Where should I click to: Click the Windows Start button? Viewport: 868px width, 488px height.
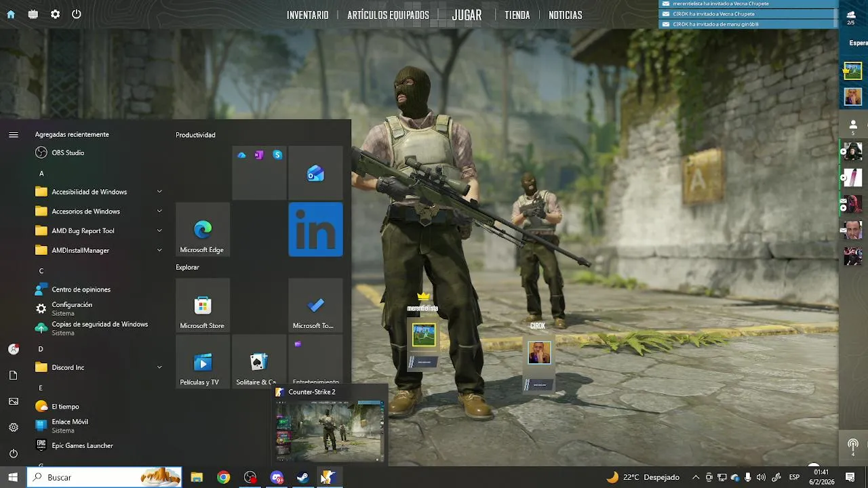point(13,477)
